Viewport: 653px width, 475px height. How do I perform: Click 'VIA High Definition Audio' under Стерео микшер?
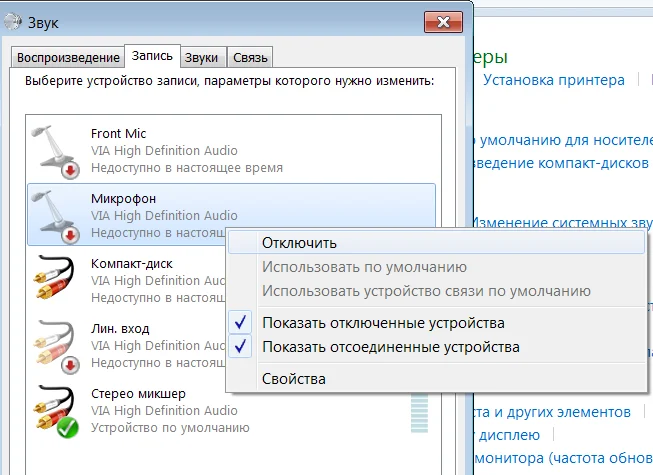tap(164, 410)
